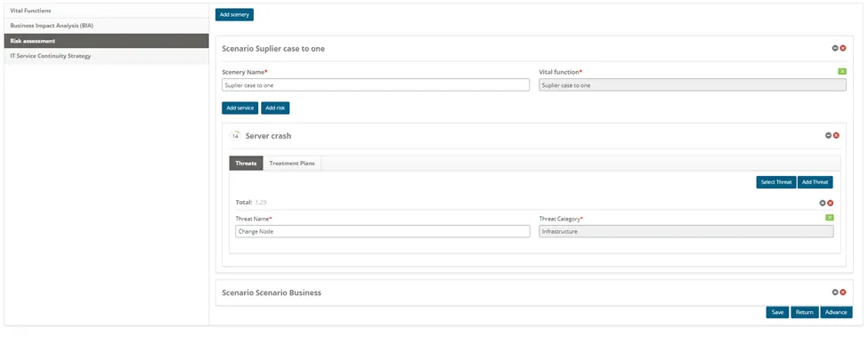868x337 pixels.
Task: Click the risk score 14 circular indicator
Action: tap(235, 135)
